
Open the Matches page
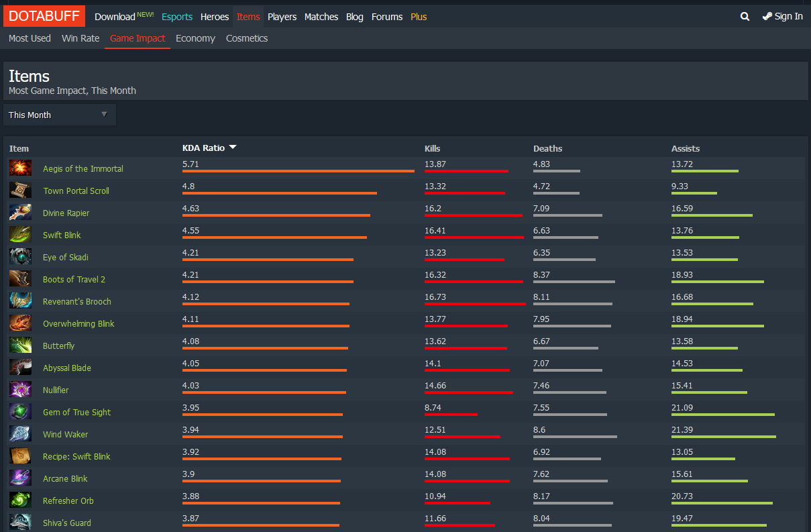(321, 17)
